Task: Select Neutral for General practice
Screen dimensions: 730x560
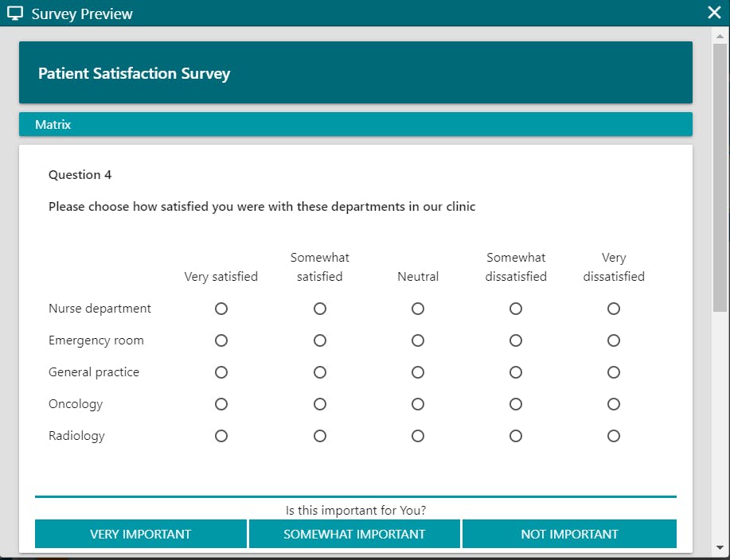Action: pyautogui.click(x=418, y=372)
